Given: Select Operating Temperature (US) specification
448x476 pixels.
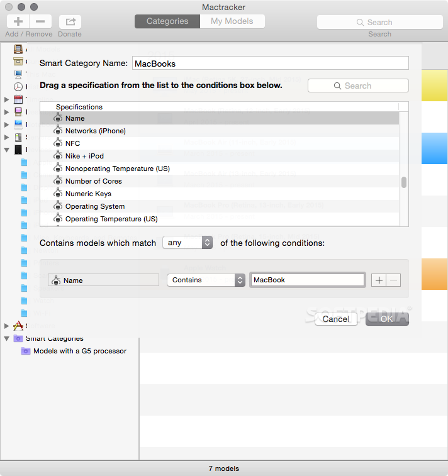Looking at the screenshot, I should [220, 219].
